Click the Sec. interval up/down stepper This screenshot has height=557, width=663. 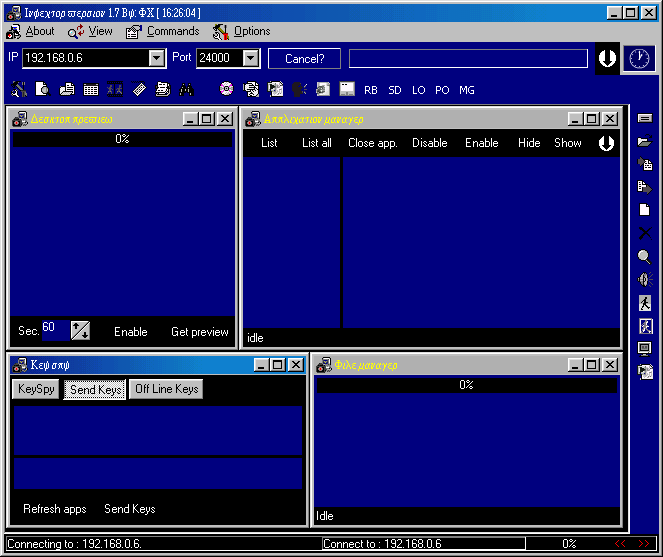tap(80, 331)
